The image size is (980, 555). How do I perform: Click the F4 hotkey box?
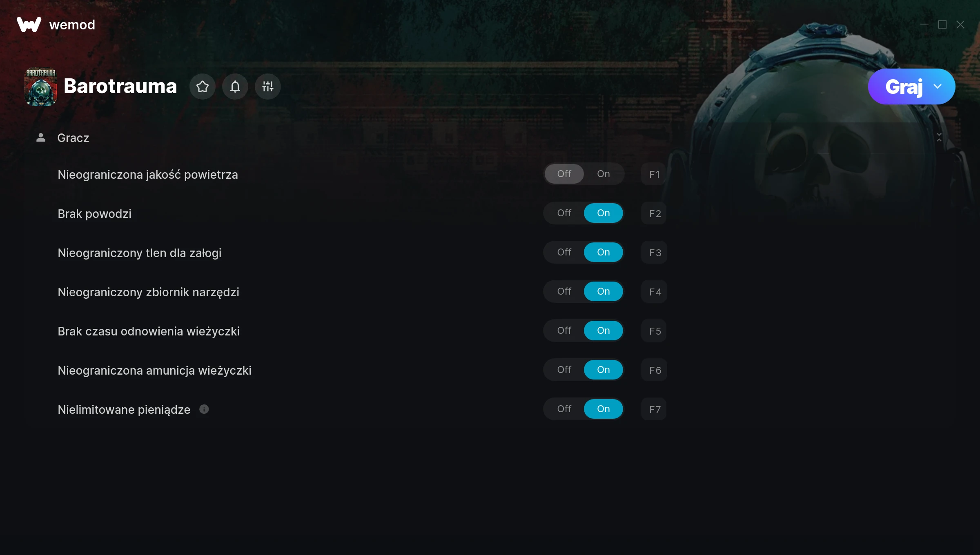[654, 292]
